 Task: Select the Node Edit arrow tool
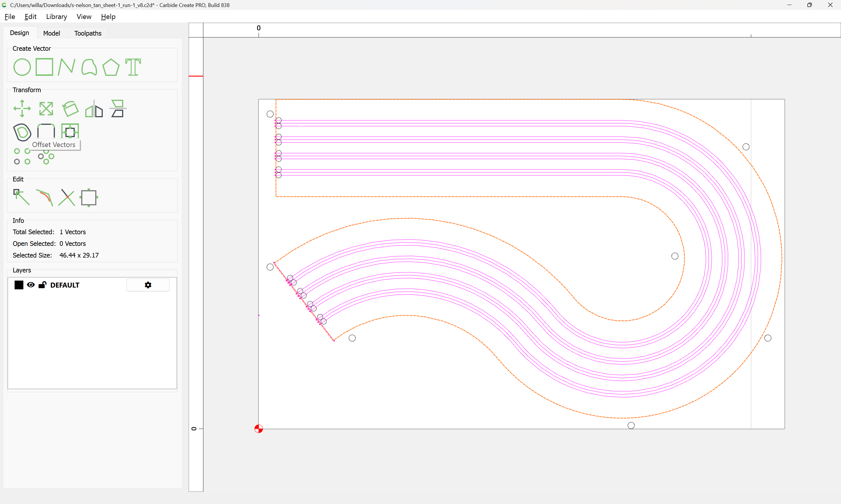pos(21,197)
